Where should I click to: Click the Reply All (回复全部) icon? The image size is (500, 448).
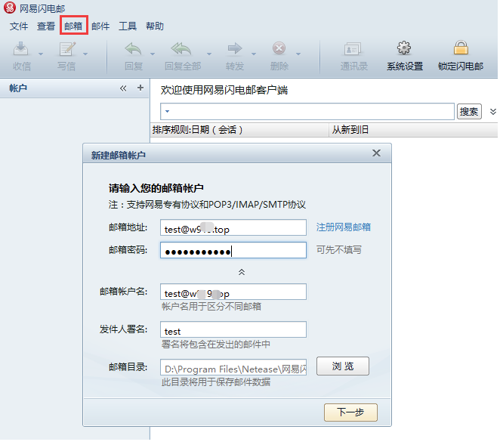tap(181, 49)
